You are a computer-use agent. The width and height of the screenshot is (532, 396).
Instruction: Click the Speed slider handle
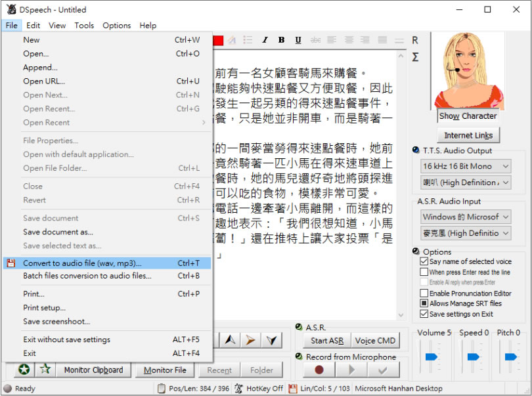click(473, 357)
